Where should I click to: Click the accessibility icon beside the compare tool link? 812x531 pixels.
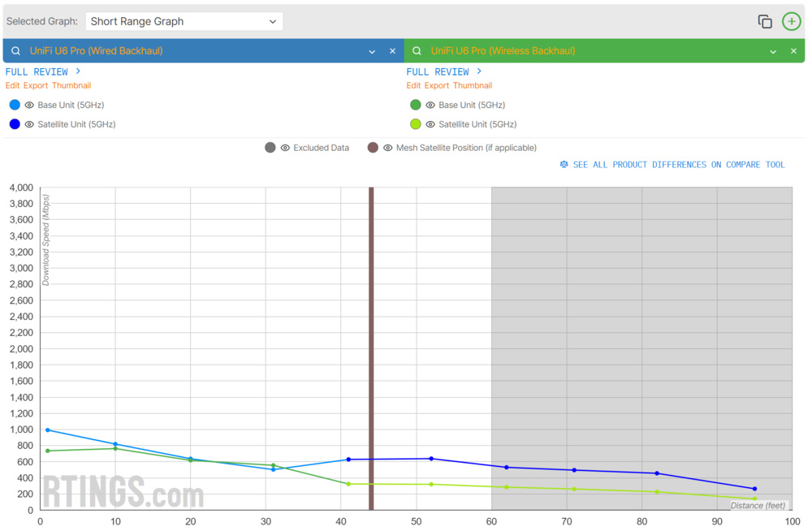(x=564, y=164)
